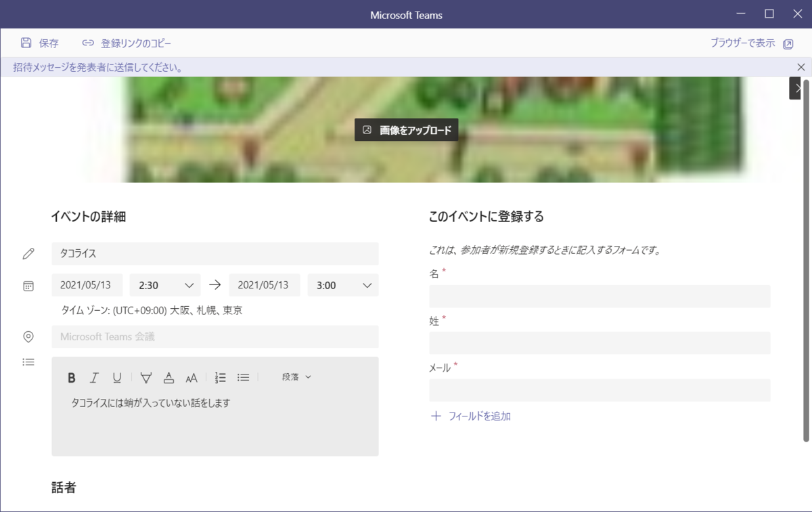Click the 保存 save label
Viewport: 812px width, 512px height.
[49, 43]
